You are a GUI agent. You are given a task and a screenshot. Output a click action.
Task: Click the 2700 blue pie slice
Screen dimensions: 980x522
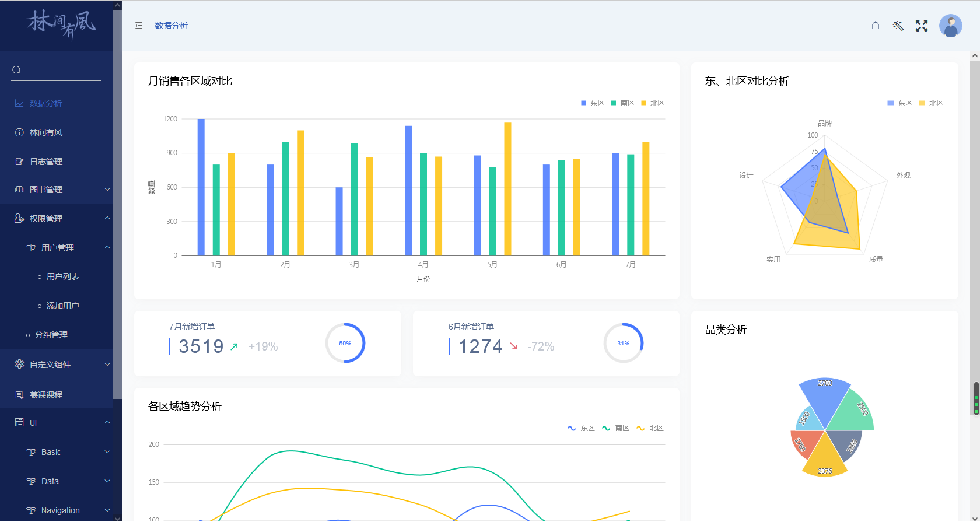click(x=825, y=400)
